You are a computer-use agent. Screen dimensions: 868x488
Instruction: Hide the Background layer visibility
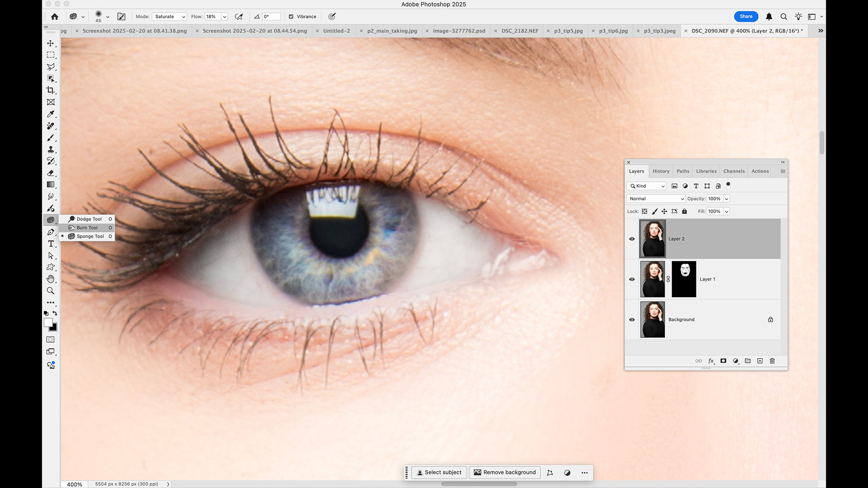632,320
